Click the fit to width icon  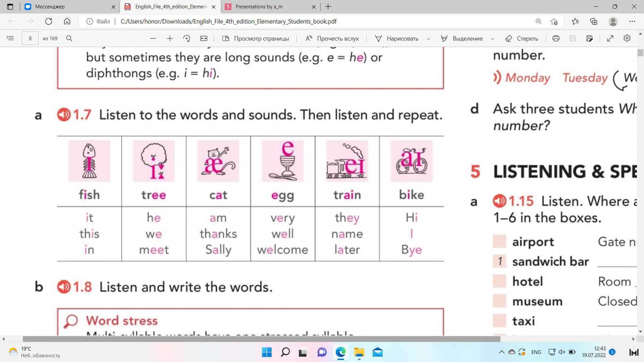[x=204, y=39]
